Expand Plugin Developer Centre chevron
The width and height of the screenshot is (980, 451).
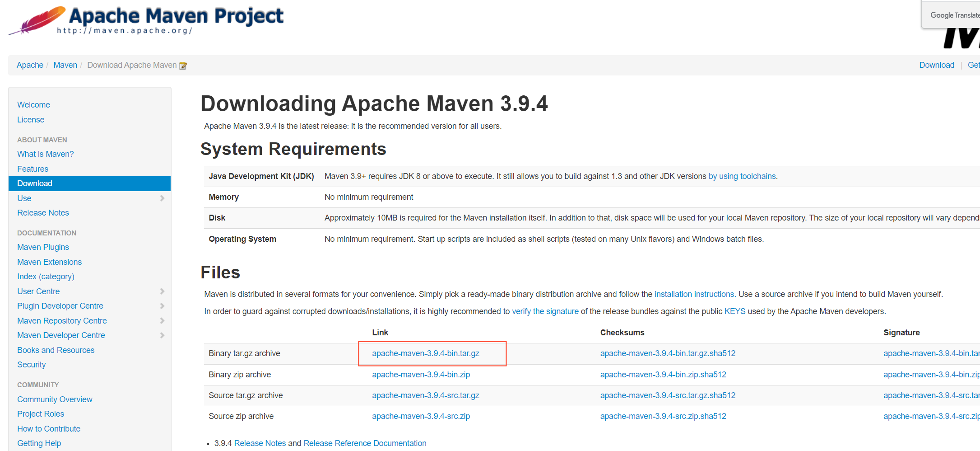coord(162,306)
